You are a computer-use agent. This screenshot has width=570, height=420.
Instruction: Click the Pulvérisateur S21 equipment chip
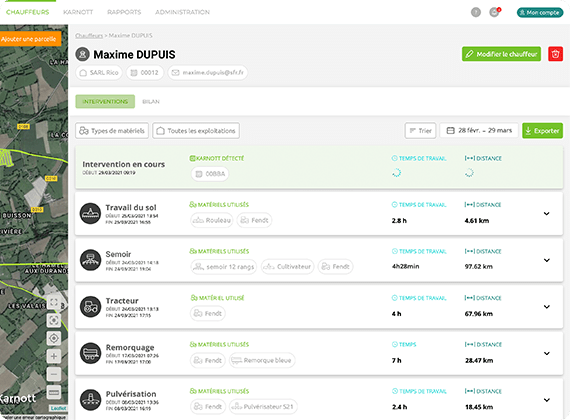263,407
